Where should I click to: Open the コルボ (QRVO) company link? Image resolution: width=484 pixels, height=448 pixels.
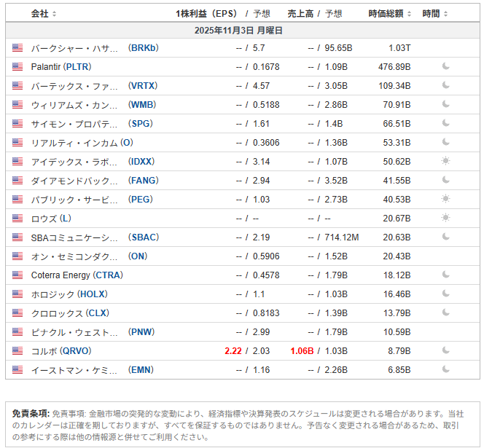61,351
